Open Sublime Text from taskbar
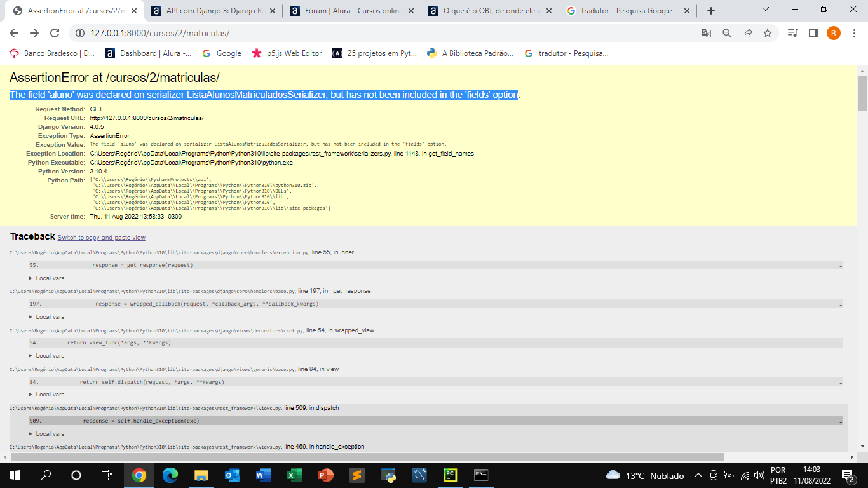This screenshot has height=488, width=868. tap(356, 475)
